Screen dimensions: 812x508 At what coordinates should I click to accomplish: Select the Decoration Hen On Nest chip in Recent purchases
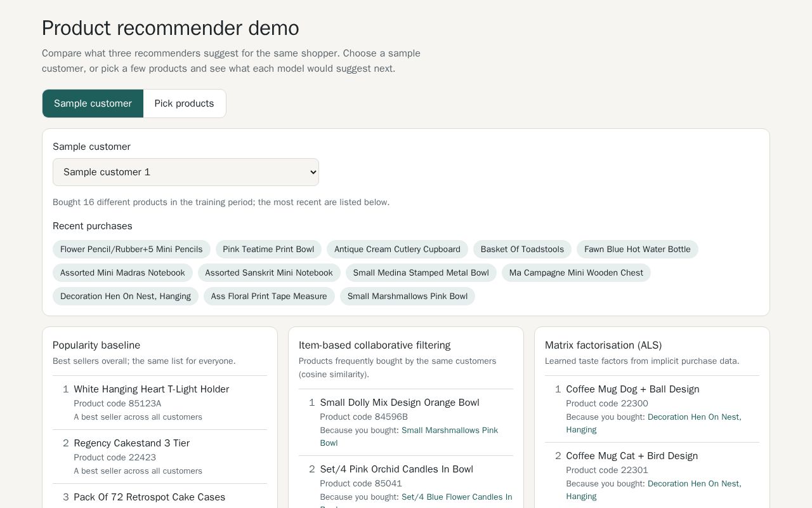click(x=126, y=297)
